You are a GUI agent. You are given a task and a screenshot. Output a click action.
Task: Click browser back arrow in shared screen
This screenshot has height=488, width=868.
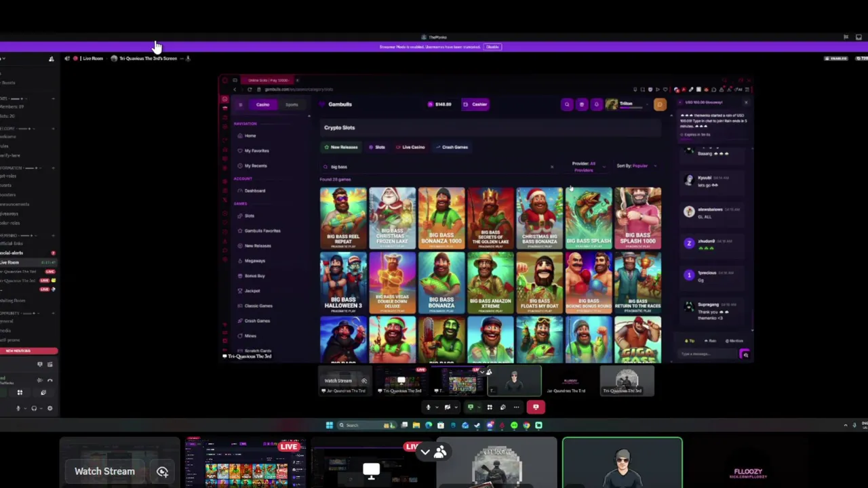235,89
